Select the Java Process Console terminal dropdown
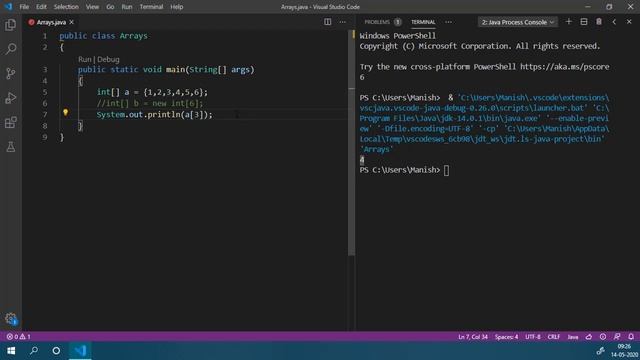The image size is (640, 360). pyautogui.click(x=518, y=22)
